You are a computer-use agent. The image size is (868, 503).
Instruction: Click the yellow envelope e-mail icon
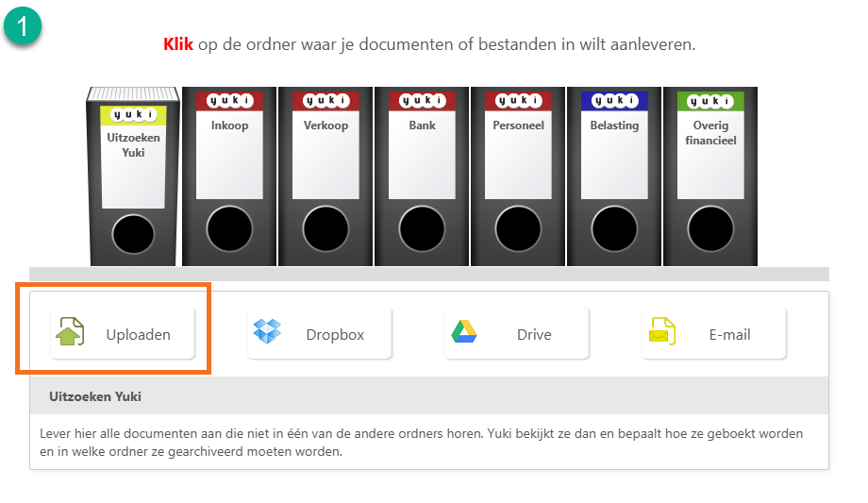[x=662, y=331]
